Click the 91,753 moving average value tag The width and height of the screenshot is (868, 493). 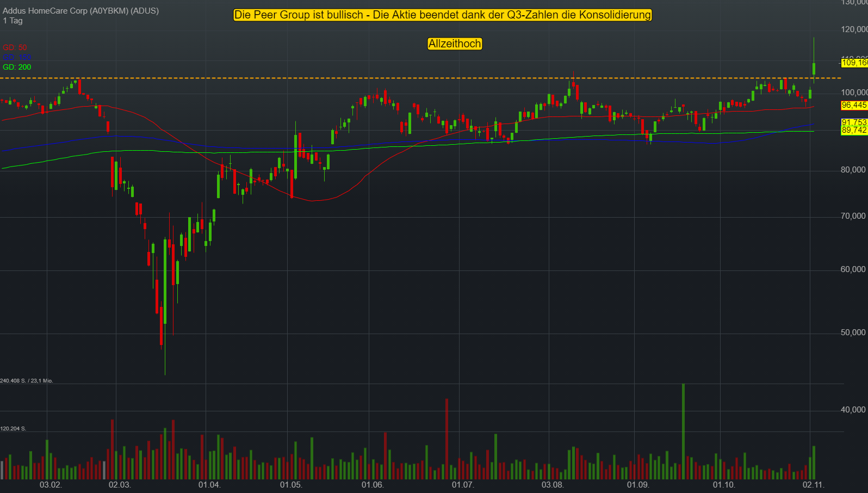(x=854, y=122)
